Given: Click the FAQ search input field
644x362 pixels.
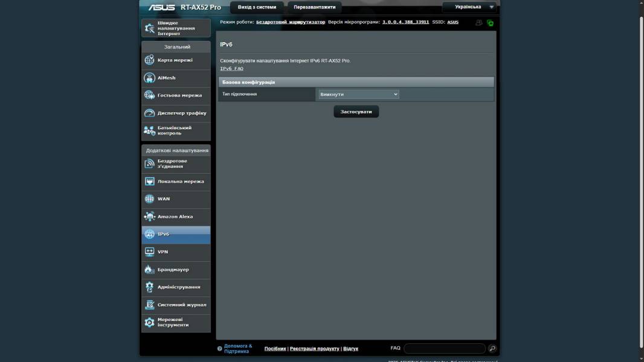Looking at the screenshot, I should (x=444, y=349).
